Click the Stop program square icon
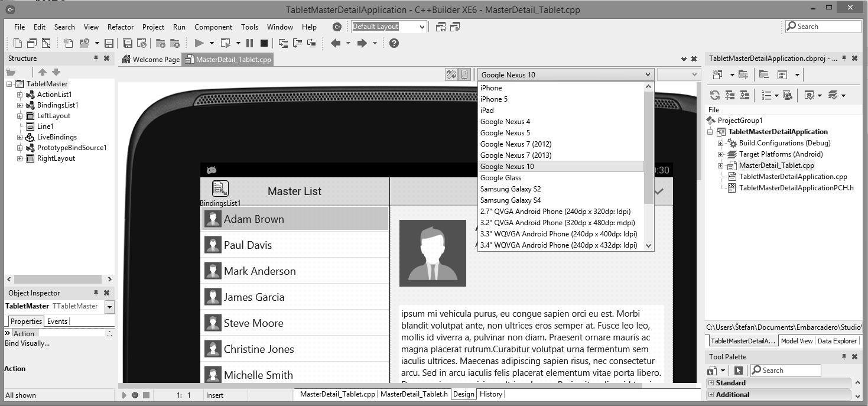This screenshot has width=868, height=406. coord(264,43)
